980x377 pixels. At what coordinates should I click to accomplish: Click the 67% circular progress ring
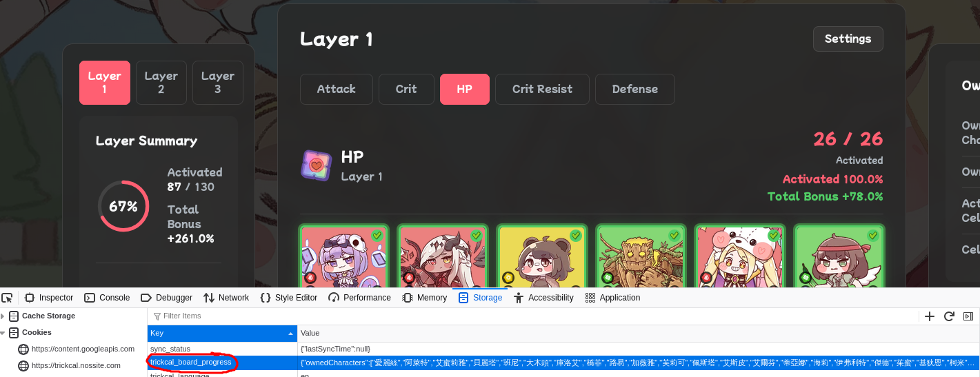(x=123, y=206)
